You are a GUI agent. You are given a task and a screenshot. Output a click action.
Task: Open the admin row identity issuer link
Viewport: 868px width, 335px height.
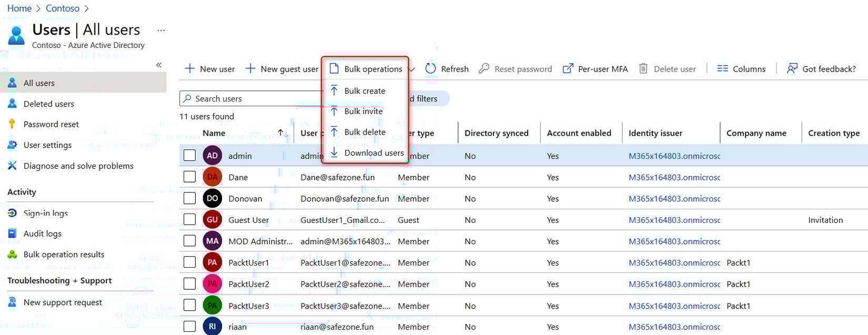674,156
